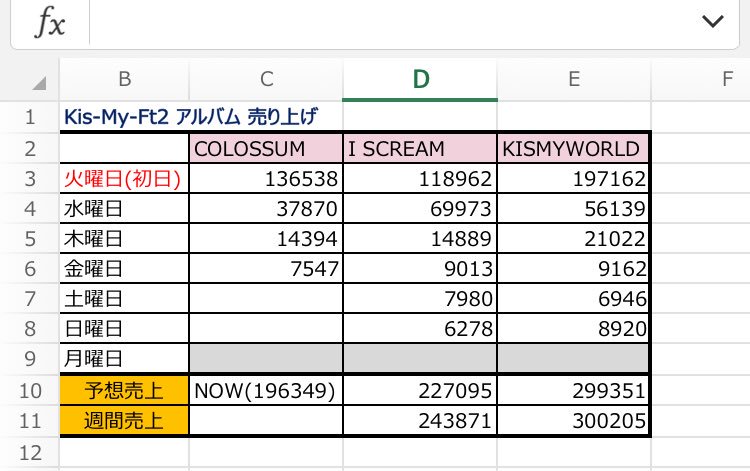Click cell with value 9013

420,269
